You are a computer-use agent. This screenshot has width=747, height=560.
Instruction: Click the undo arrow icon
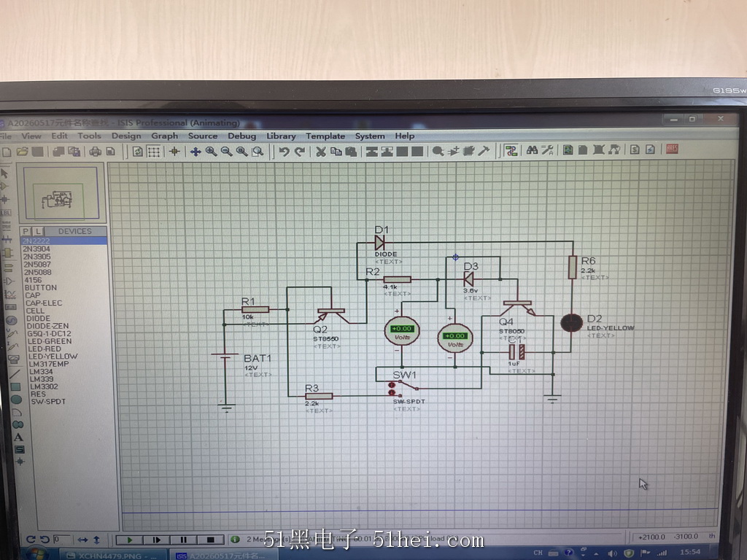pos(284,152)
